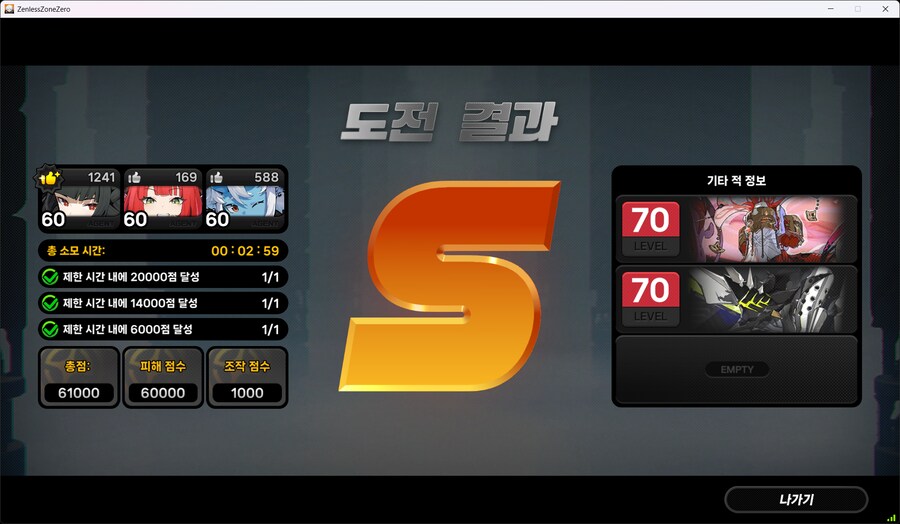900x524 pixels.
Task: Click the green network signal indicator
Action: tap(891, 518)
